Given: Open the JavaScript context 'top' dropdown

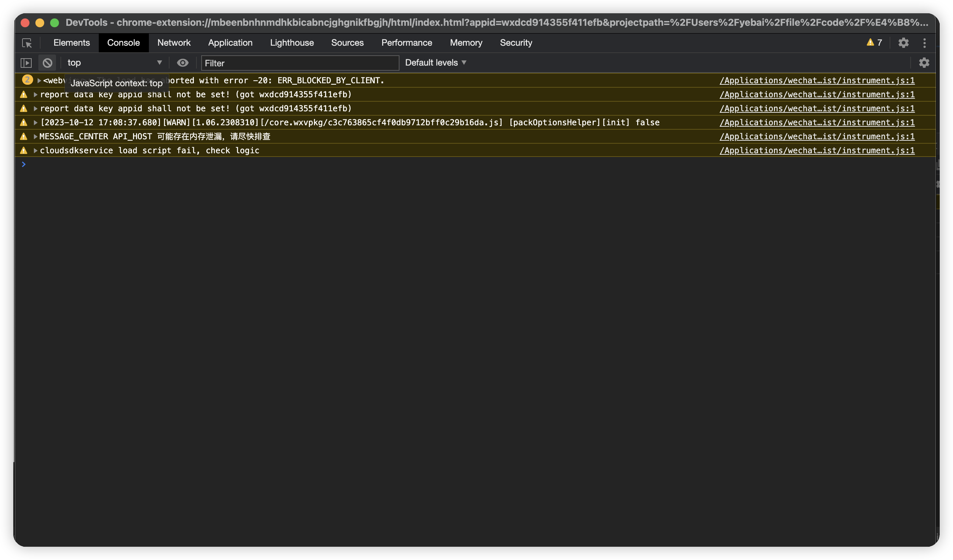Looking at the screenshot, I should click(114, 63).
